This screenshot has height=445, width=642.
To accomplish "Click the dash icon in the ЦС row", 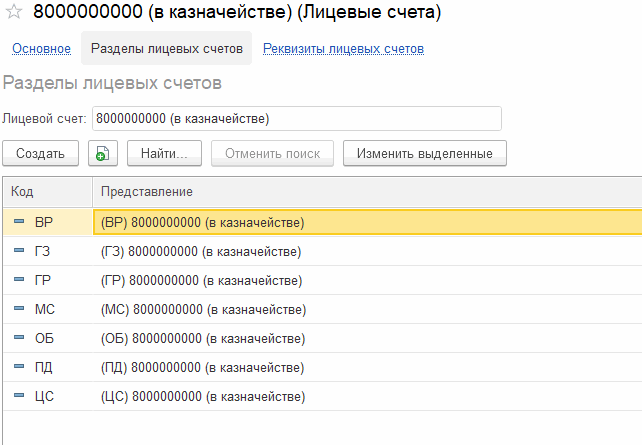I will pos(19,396).
